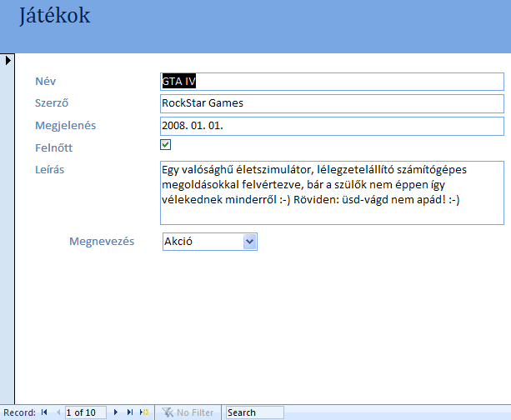Select the Megjelenés date field
511x420 pixels.
pyautogui.click(x=332, y=125)
